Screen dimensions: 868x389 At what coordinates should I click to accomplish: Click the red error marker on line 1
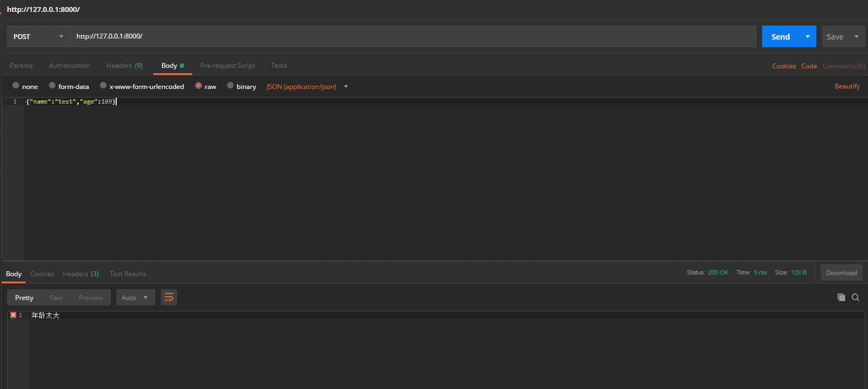click(14, 315)
